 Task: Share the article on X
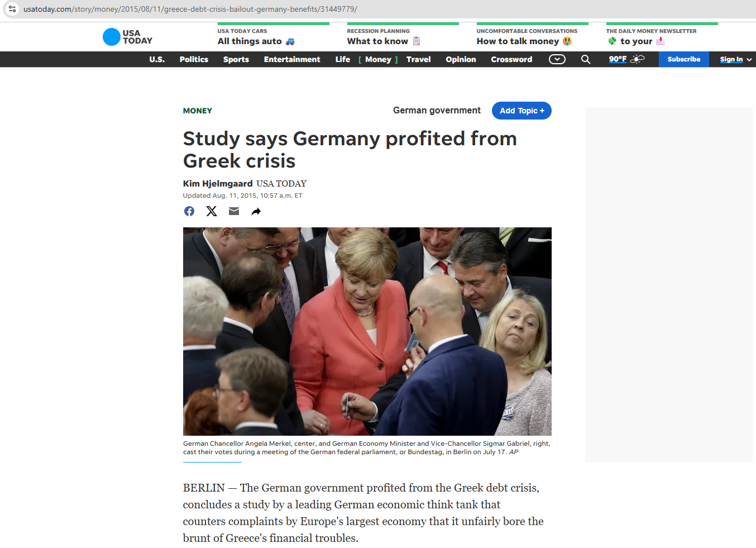pos(212,211)
